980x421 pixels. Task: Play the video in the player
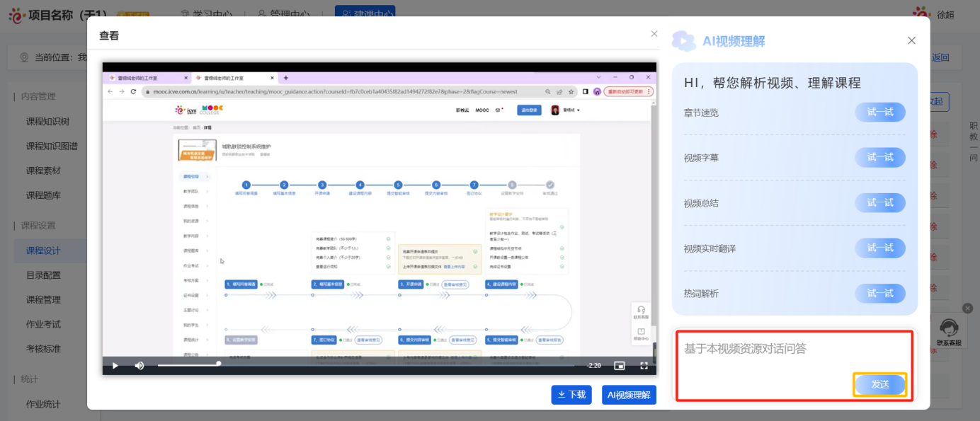(115, 366)
